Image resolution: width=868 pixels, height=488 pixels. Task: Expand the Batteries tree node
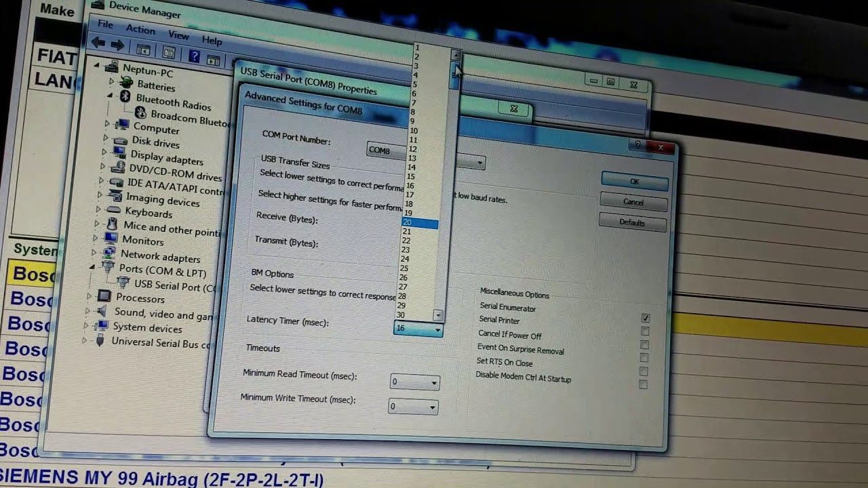[x=112, y=81]
